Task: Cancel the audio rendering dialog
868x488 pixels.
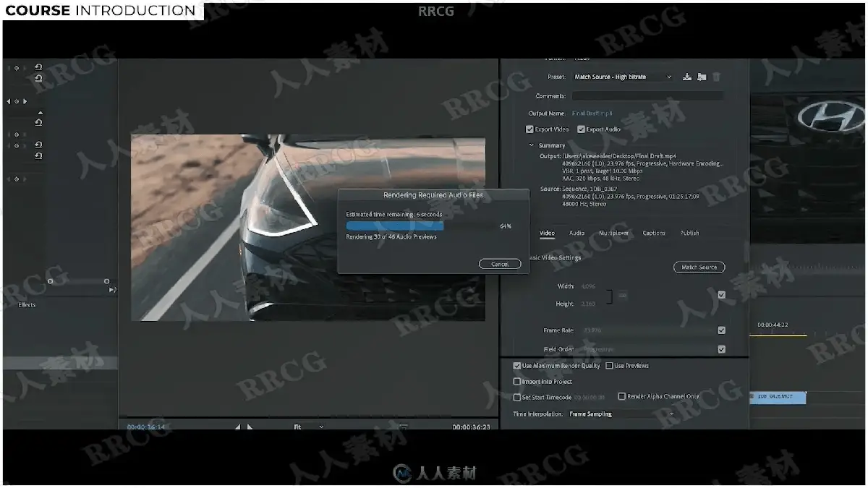Action: pyautogui.click(x=500, y=264)
